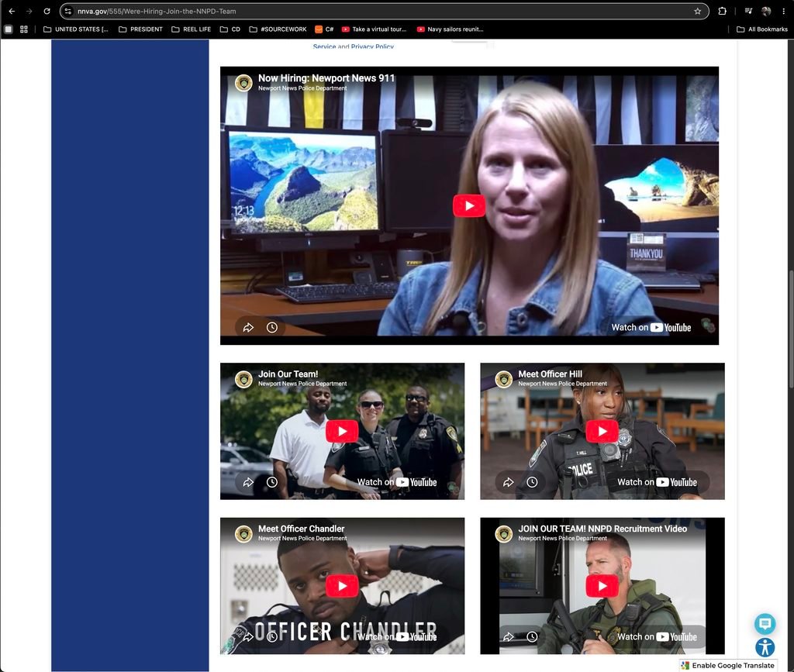Share the Join Our Team! video
Image resolution: width=794 pixels, height=672 pixels.
[248, 482]
